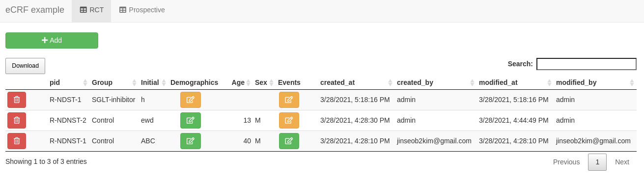Sort by Group column arrows
The image size is (644, 184).
click(x=135, y=82)
